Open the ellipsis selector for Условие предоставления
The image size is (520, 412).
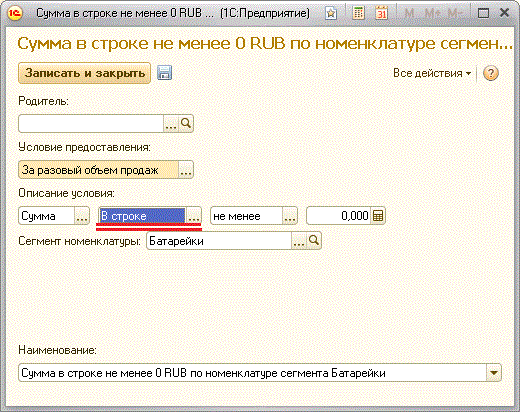tap(186, 170)
